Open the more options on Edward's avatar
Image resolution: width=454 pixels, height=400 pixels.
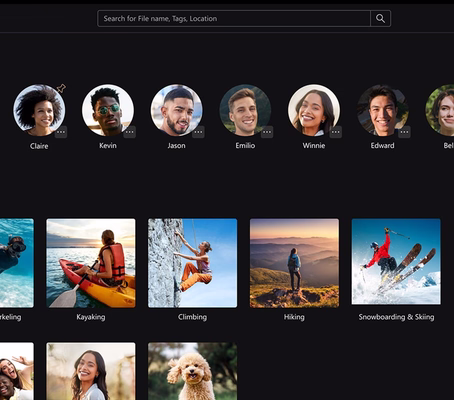[404, 132]
